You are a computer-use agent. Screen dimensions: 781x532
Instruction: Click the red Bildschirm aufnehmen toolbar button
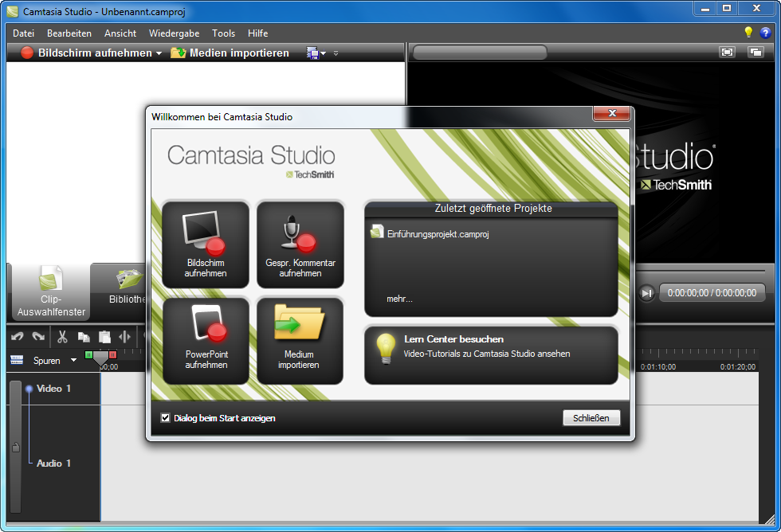tap(86, 53)
